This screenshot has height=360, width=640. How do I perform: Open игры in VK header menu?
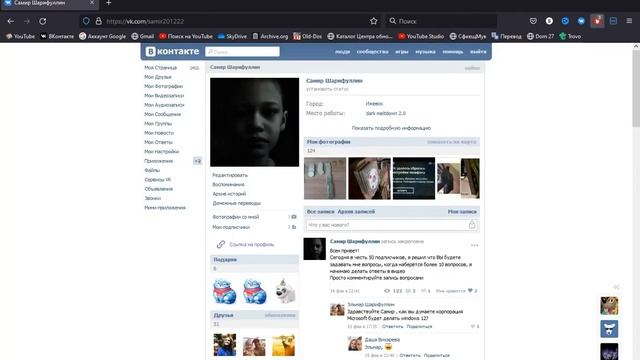pyautogui.click(x=402, y=51)
